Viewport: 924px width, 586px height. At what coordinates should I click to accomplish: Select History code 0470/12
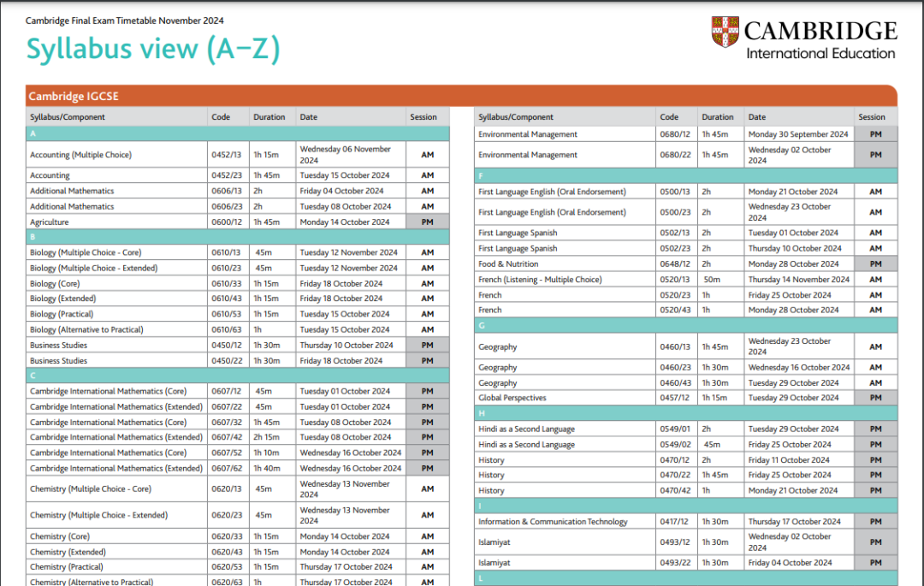coord(675,460)
